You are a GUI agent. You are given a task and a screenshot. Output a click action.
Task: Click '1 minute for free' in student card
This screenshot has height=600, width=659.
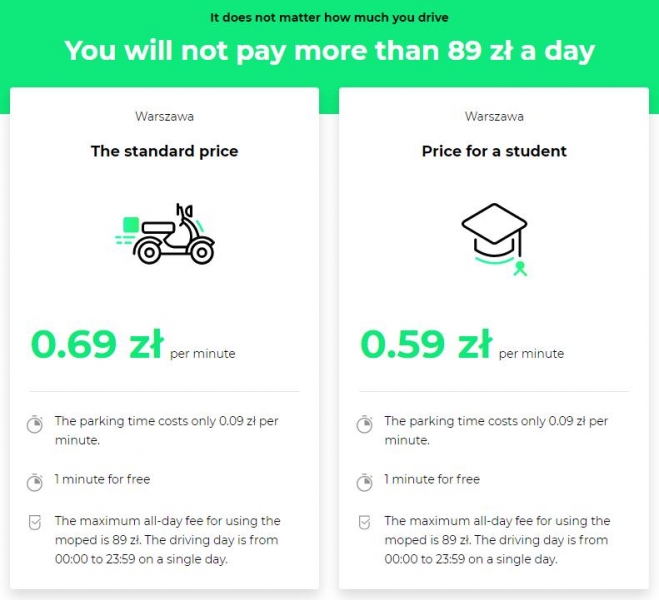432,479
